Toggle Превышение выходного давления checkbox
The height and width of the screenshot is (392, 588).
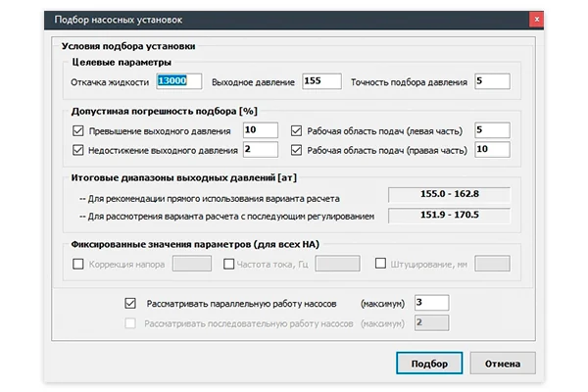(x=78, y=131)
